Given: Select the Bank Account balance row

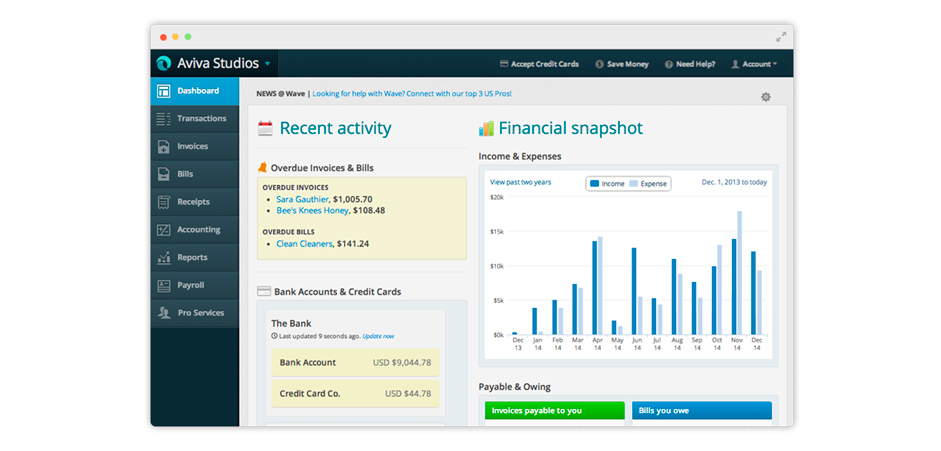Looking at the screenshot, I should point(355,362).
